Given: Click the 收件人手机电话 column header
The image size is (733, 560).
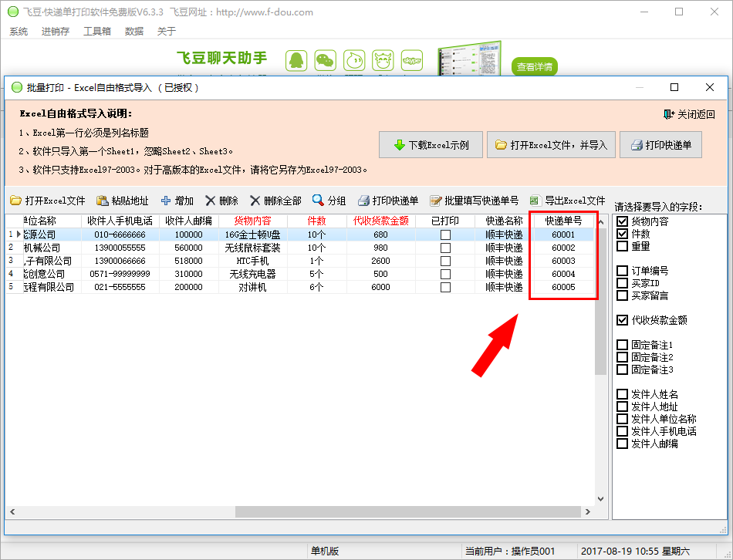Looking at the screenshot, I should click(x=120, y=221).
